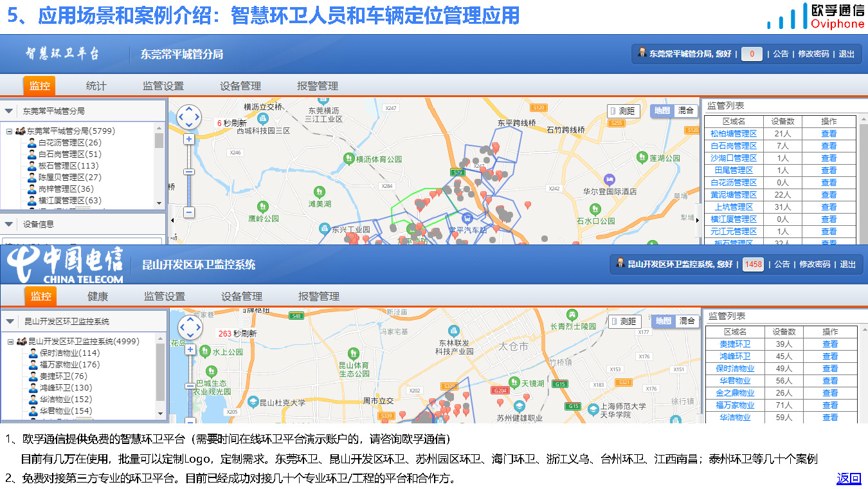Zoom out with minus on 东莞 map
The image size is (868, 489).
[x=189, y=212]
